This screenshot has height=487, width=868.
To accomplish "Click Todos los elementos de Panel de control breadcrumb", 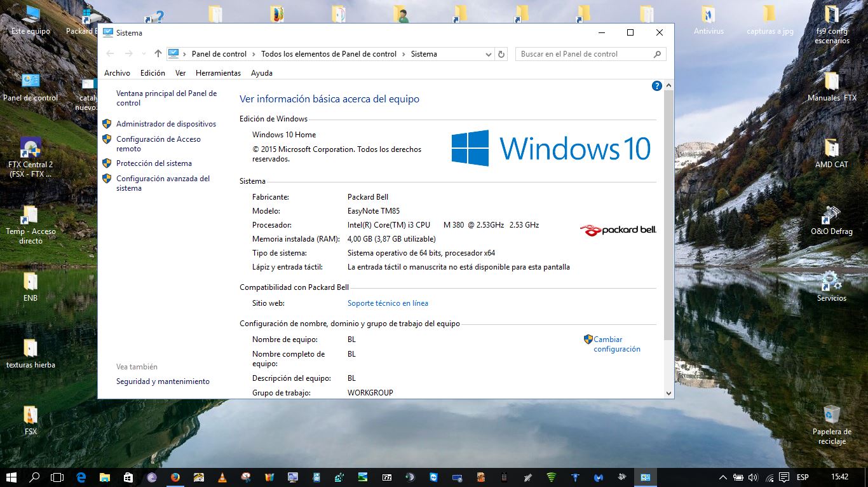I will (329, 54).
